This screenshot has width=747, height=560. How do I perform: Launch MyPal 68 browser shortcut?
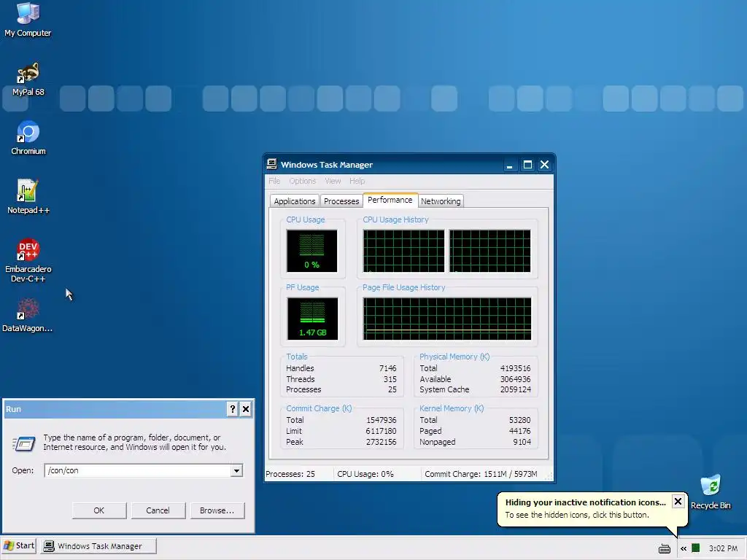click(28, 79)
